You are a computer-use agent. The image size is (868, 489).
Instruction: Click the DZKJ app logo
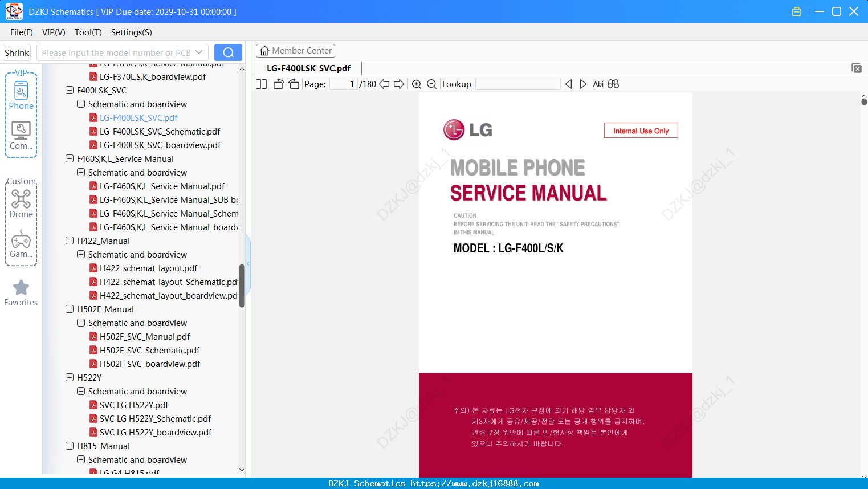[14, 11]
